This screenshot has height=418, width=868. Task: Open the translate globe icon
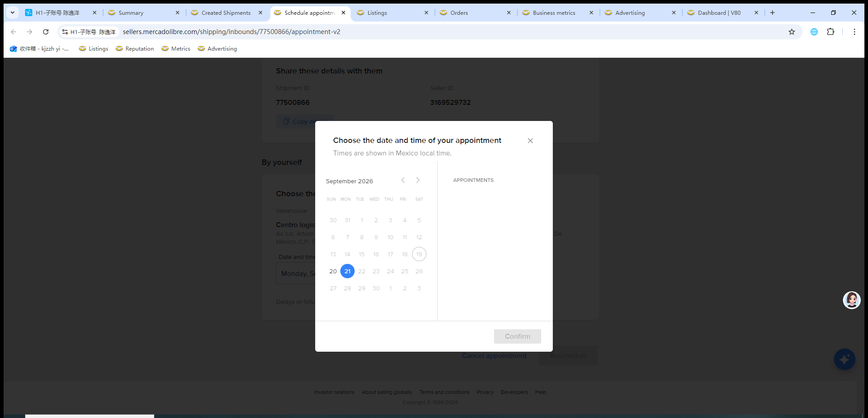click(x=814, y=32)
